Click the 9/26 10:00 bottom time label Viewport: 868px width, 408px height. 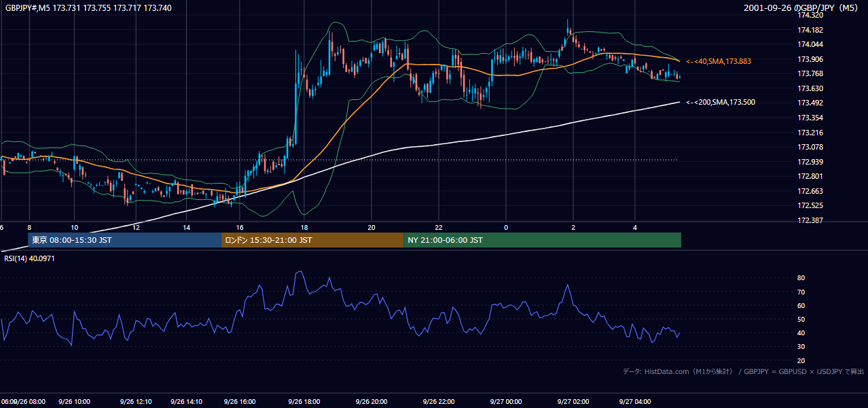click(74, 402)
